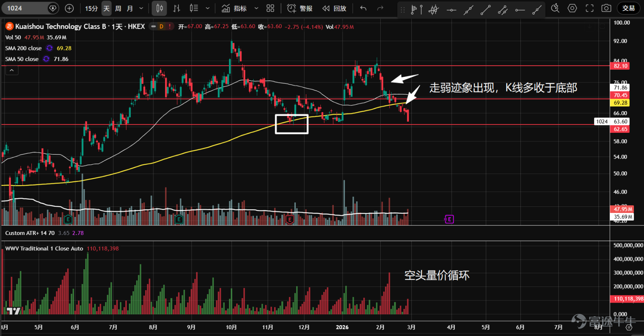Click the redo arrow
The height and width of the screenshot is (336, 644).
[380, 8]
